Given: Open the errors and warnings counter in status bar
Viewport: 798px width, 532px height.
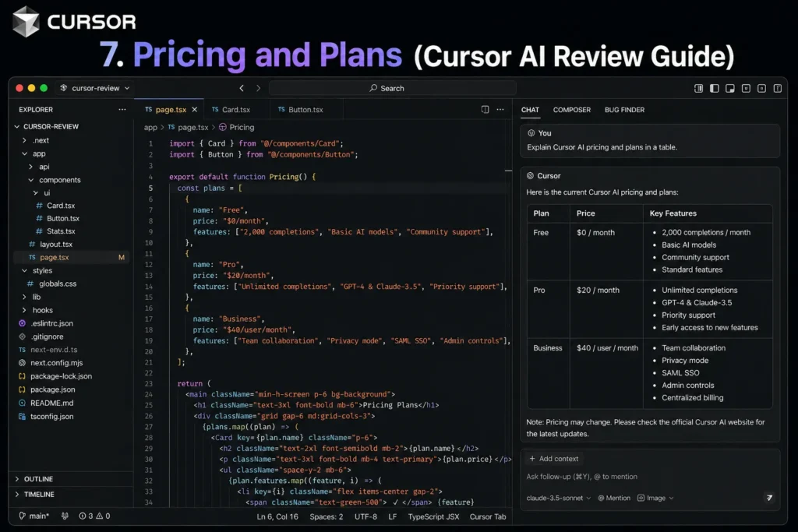Looking at the screenshot, I should pos(94,516).
